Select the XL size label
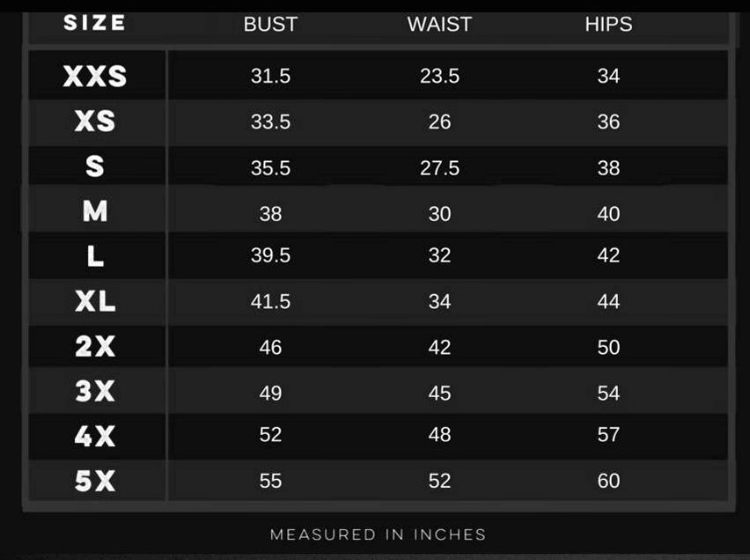 pos(95,301)
